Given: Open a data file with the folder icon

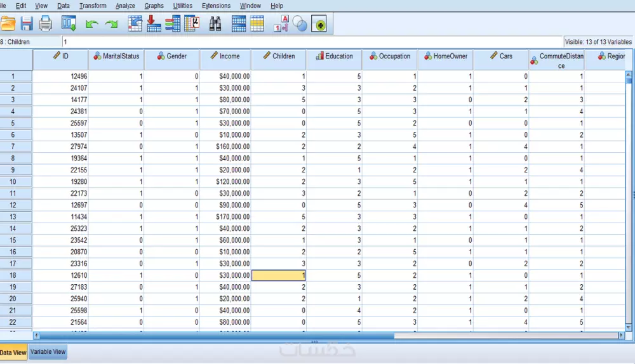Looking at the screenshot, I should click(x=8, y=24).
